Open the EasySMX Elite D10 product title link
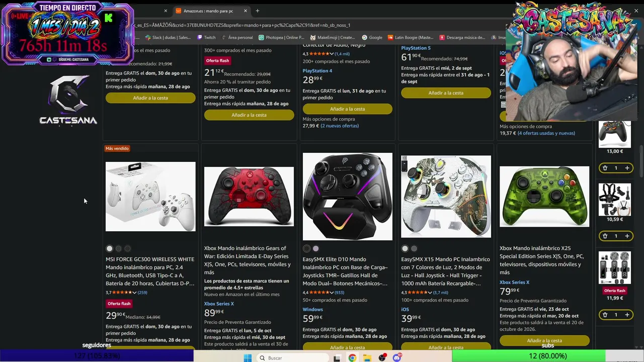Image resolution: width=644 pixels, height=362 pixels. pyautogui.click(x=346, y=271)
